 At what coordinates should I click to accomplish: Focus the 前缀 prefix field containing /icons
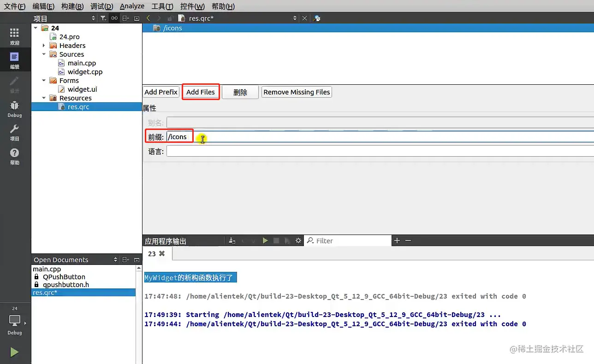click(380, 137)
